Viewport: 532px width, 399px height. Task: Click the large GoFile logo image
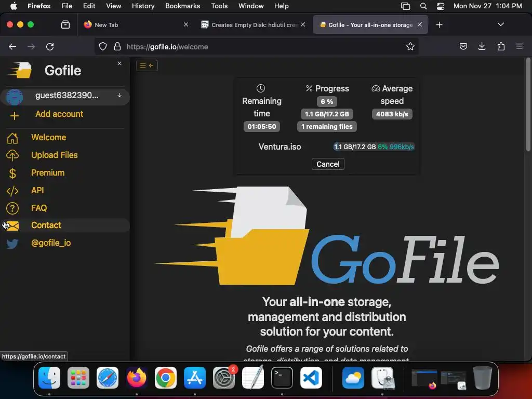click(327, 236)
